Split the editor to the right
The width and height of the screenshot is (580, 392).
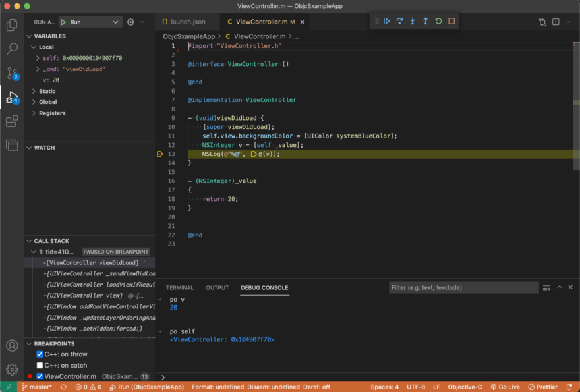pyautogui.click(x=556, y=22)
